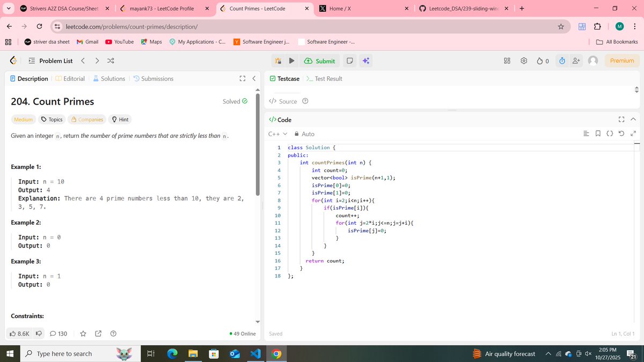Go to the previous problem arrow

83,61
